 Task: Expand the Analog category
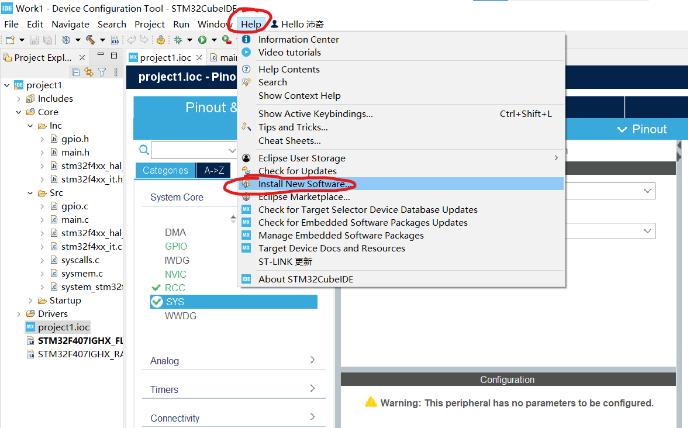pyautogui.click(x=233, y=361)
